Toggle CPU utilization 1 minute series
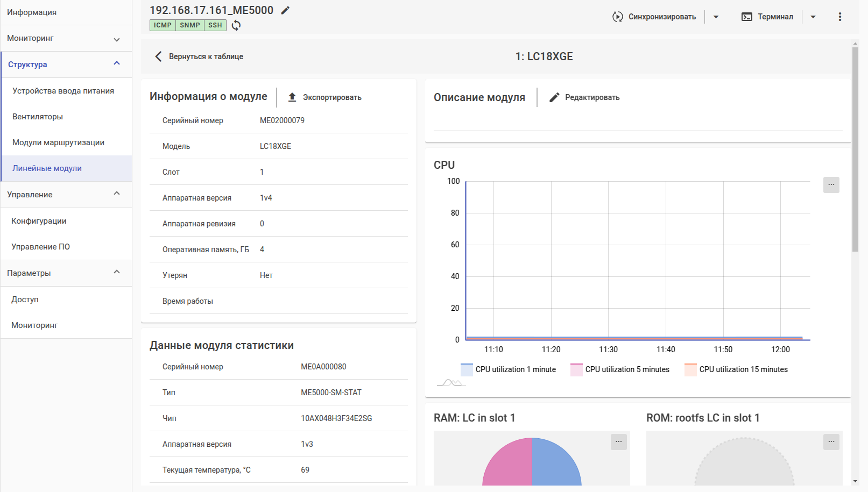This screenshot has width=868, height=492. (x=509, y=369)
